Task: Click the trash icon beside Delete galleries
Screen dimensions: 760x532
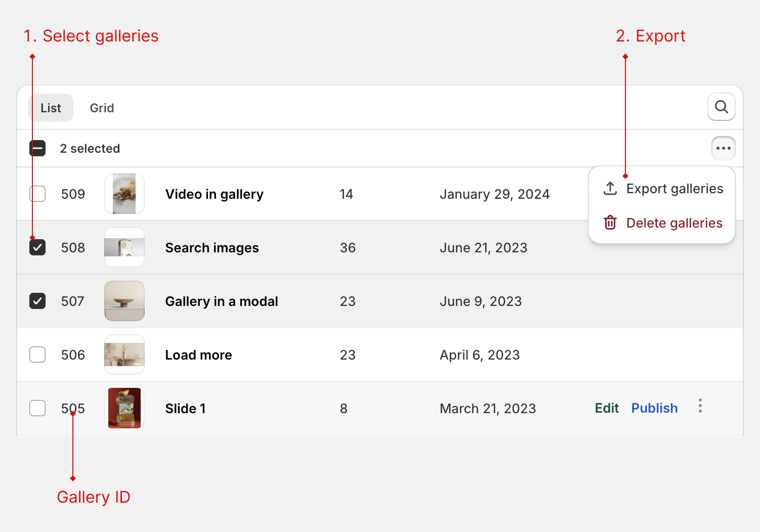Action: tap(610, 223)
